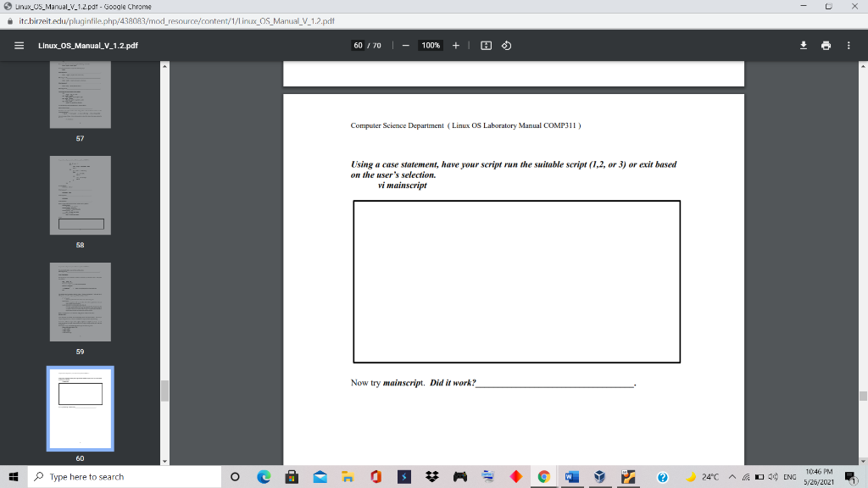This screenshot has width=868, height=488.
Task: Open Mail app from taskbar
Action: (x=320, y=476)
